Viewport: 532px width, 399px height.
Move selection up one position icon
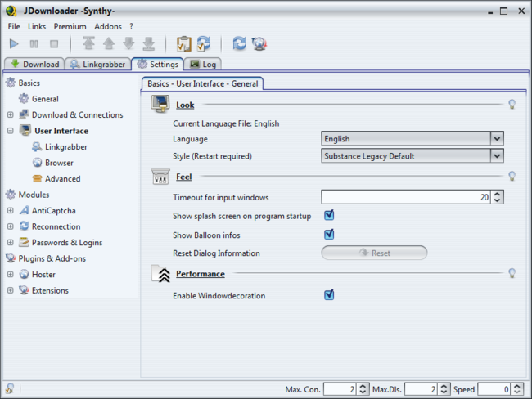point(109,43)
